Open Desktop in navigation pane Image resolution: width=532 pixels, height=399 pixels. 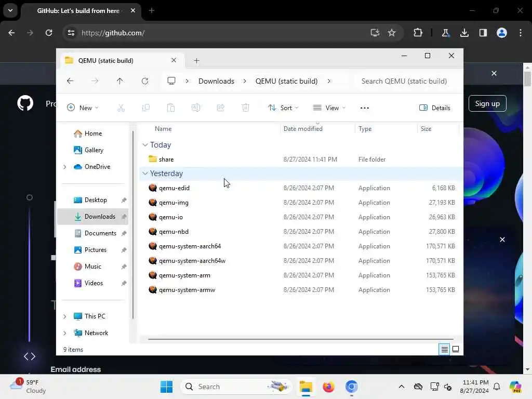92,200
